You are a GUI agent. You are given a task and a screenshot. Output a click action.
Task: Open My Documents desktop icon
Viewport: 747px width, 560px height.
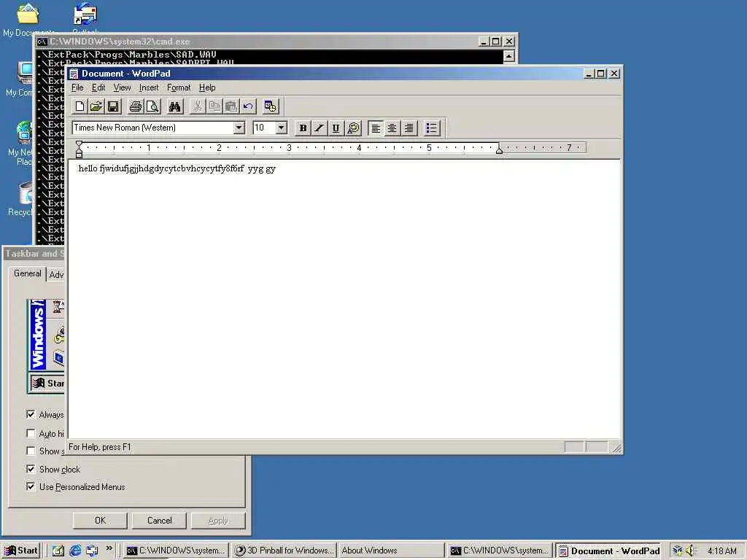(28, 20)
